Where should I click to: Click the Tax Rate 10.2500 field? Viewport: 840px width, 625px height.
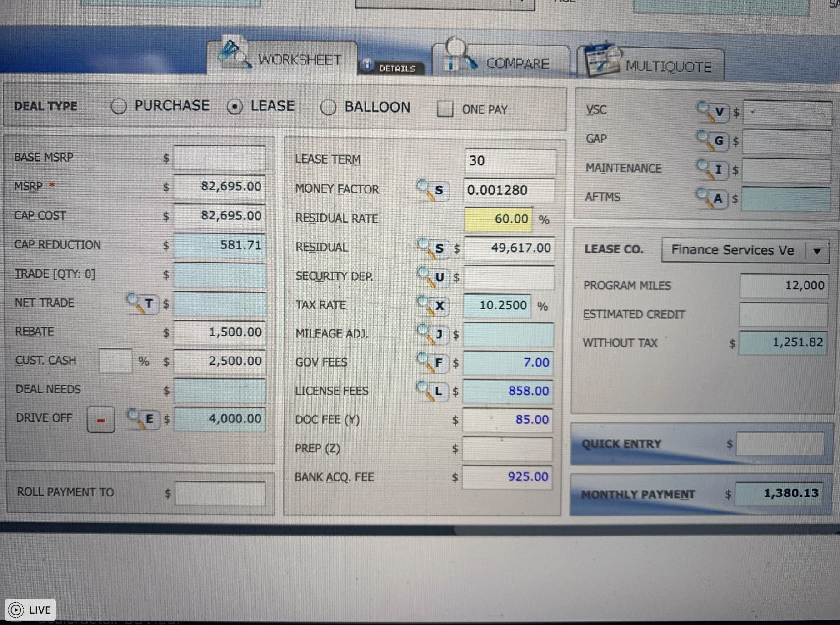497,306
